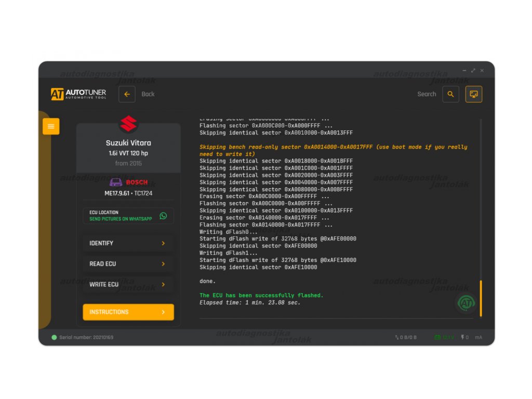Click the Suzuki Vitara title
Screen dimensions: 532x399
tap(128, 143)
